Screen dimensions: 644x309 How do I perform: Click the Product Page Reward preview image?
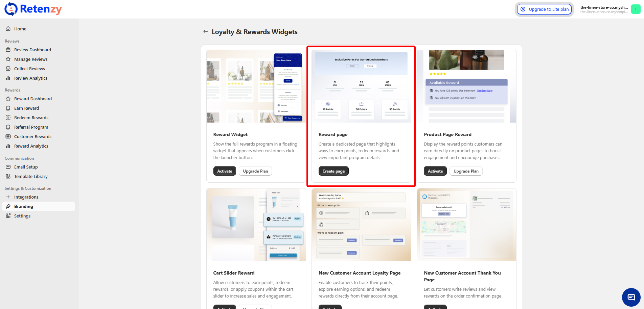(467, 86)
